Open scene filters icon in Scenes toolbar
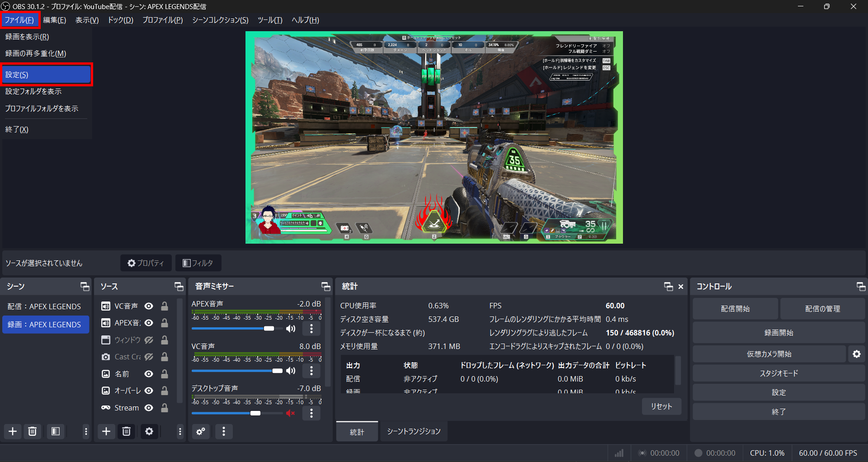The image size is (868, 462). (56, 431)
